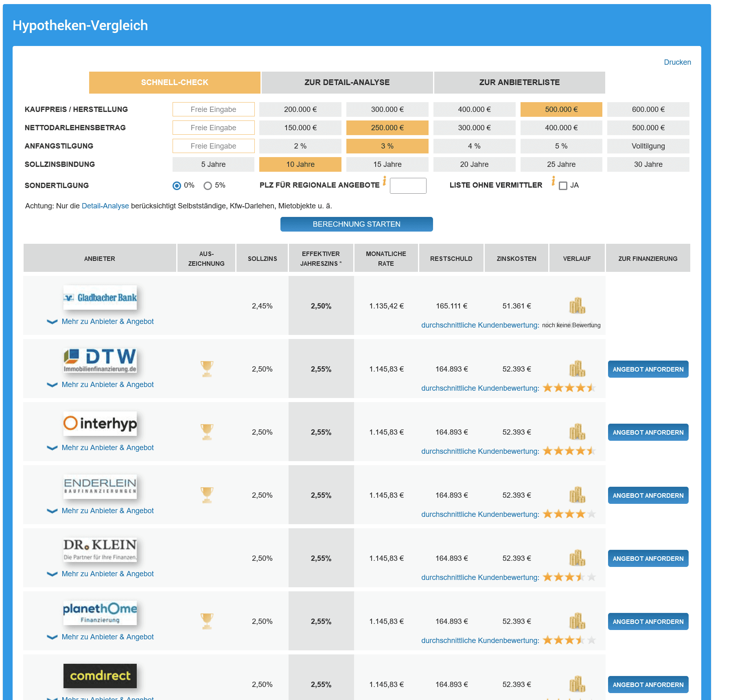Image resolution: width=733 pixels, height=700 pixels.
Task: Open the Zur Detail-Analyse tab
Action: [347, 83]
